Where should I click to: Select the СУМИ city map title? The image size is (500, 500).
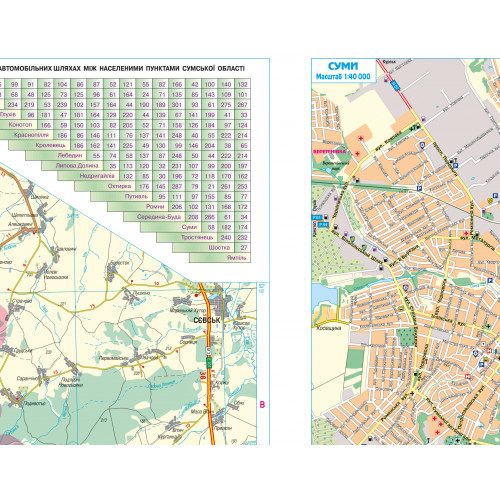pos(343,66)
